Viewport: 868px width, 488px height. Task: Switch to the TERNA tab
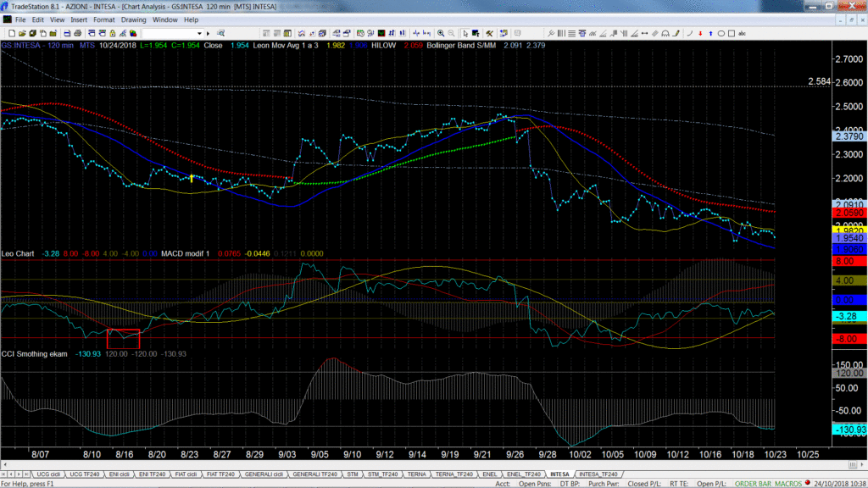click(417, 474)
